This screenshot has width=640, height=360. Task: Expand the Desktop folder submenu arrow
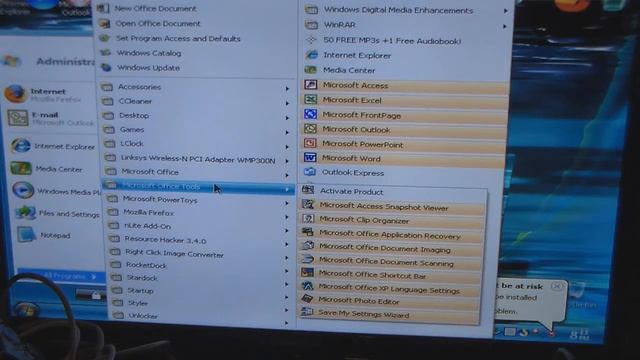(x=287, y=118)
